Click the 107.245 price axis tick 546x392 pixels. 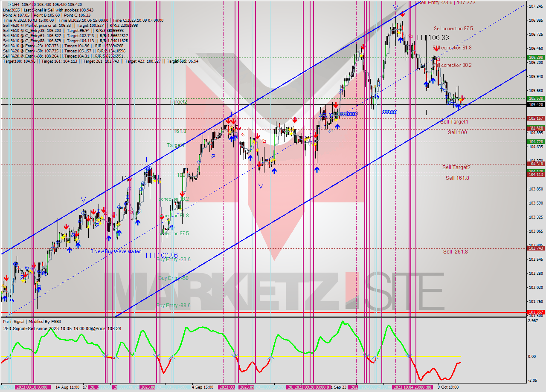pyautogui.click(x=536, y=6)
